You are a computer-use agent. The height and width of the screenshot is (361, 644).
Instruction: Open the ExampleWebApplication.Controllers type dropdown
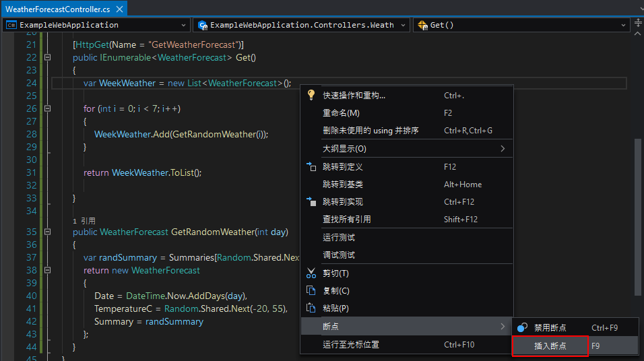pyautogui.click(x=403, y=25)
